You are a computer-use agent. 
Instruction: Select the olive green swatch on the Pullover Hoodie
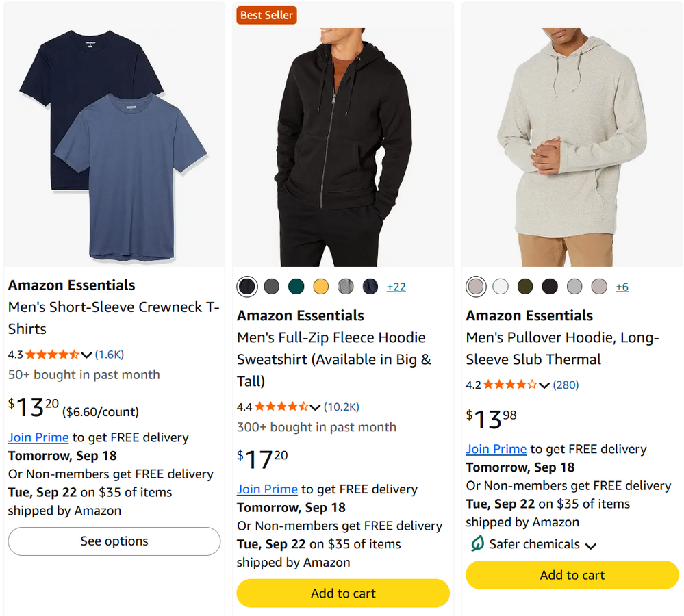(x=525, y=287)
